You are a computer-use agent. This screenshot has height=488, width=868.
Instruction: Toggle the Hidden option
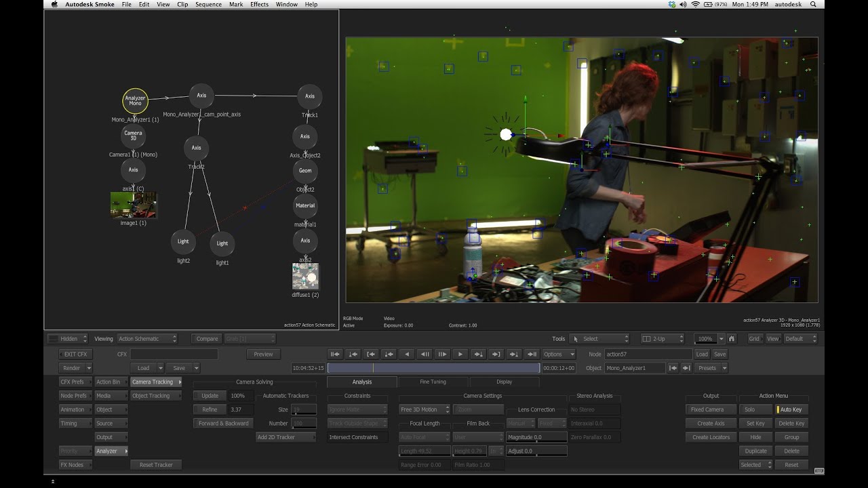[x=68, y=339]
